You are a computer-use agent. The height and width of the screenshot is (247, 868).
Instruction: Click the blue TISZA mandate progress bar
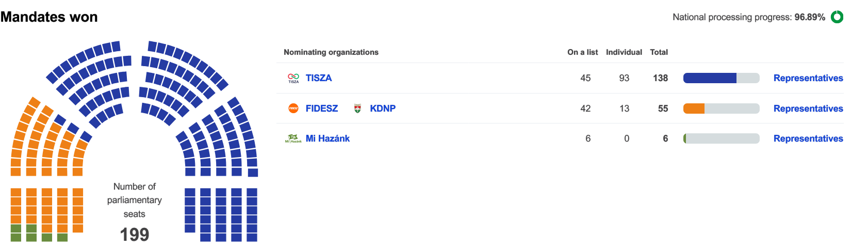coord(710,78)
